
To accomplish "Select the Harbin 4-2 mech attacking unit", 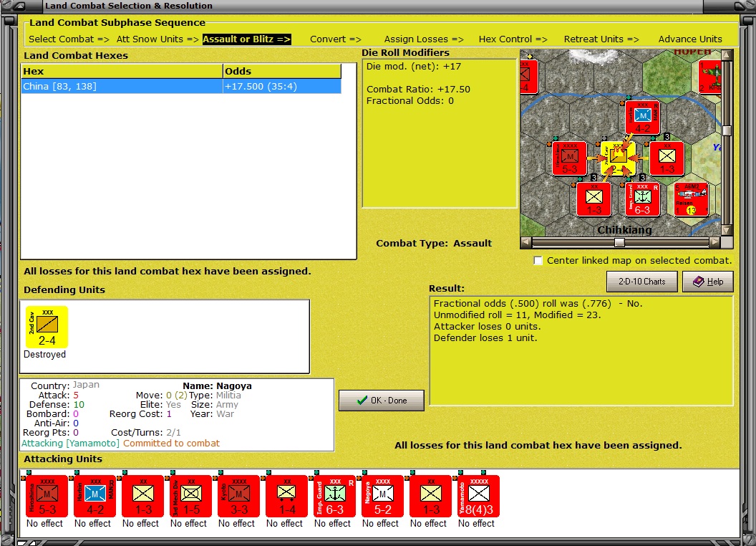I will pyautogui.click(x=95, y=497).
